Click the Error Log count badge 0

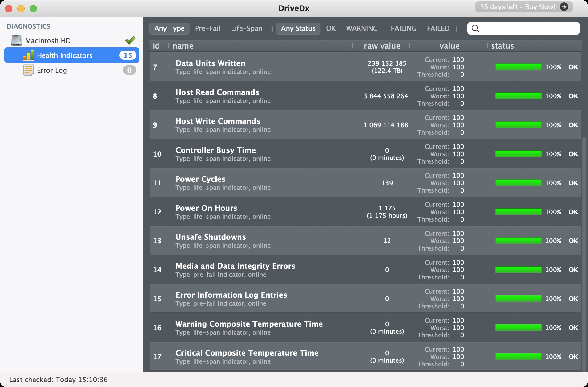tap(129, 70)
